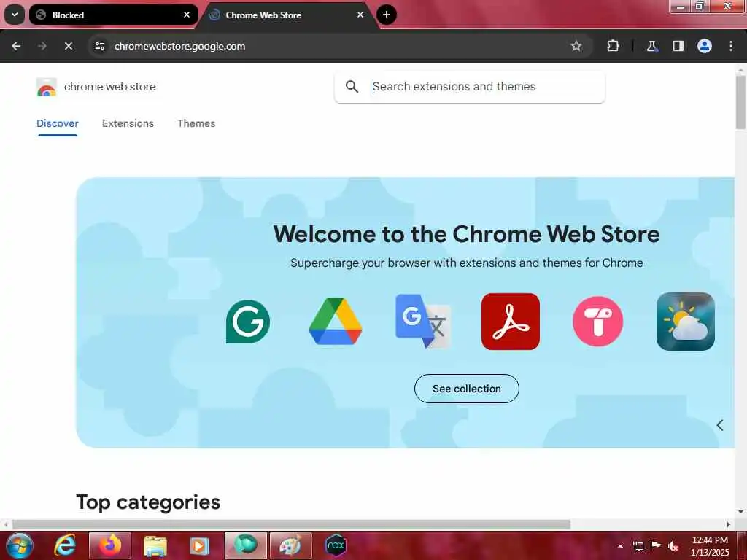Open Windows Explorer folder on taskbar

click(x=155, y=545)
